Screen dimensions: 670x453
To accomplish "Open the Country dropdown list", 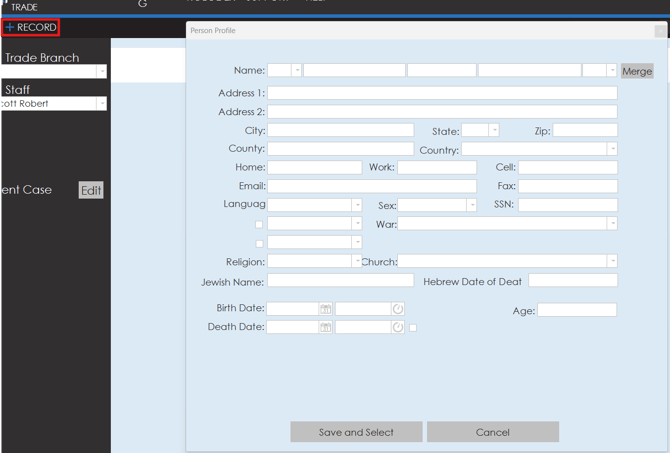I will coord(612,149).
